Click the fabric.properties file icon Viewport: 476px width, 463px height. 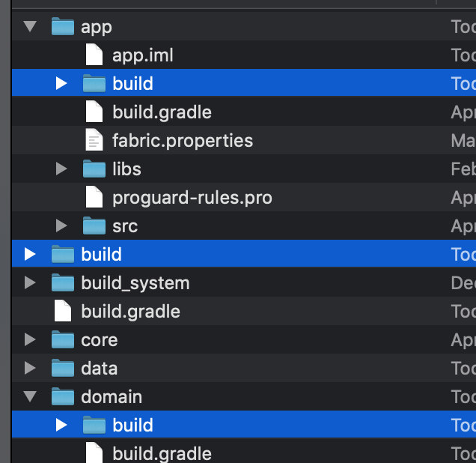click(x=94, y=140)
